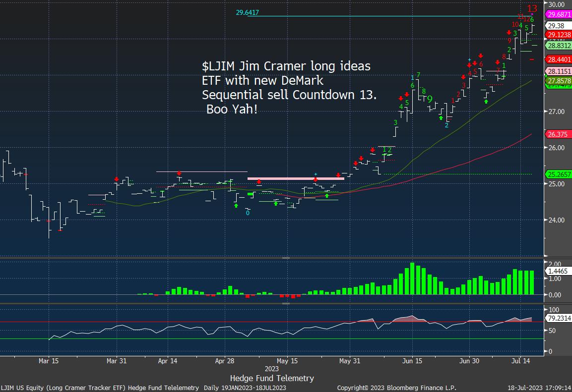
Task: Select the 24.00 price axis tick
Action: [x=557, y=220]
